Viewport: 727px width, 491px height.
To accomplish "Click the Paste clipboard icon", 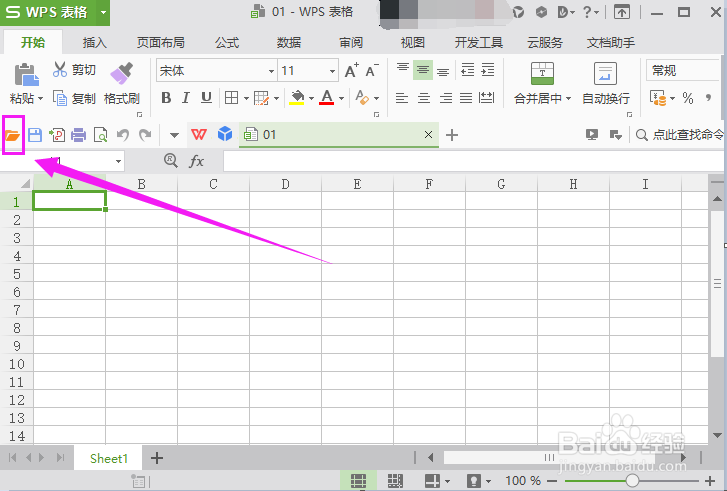I will coord(26,75).
